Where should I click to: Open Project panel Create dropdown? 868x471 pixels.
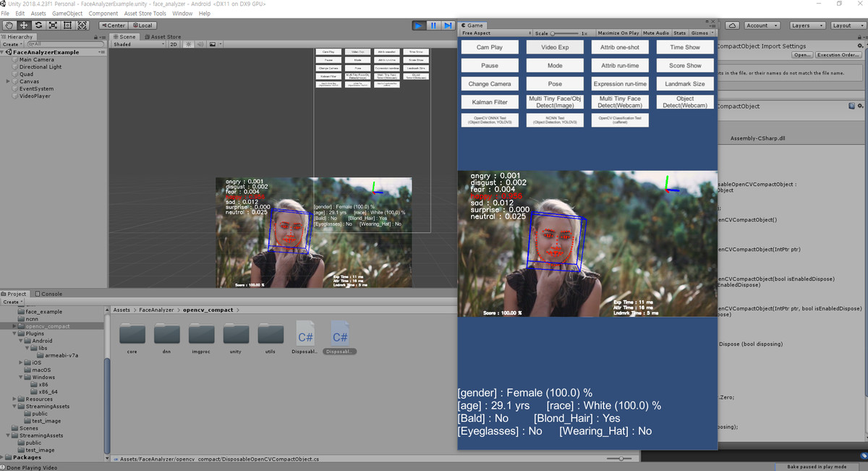(x=12, y=302)
